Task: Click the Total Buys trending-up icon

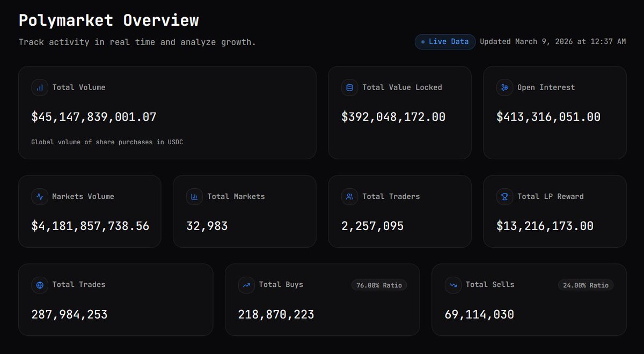Action: pos(246,285)
